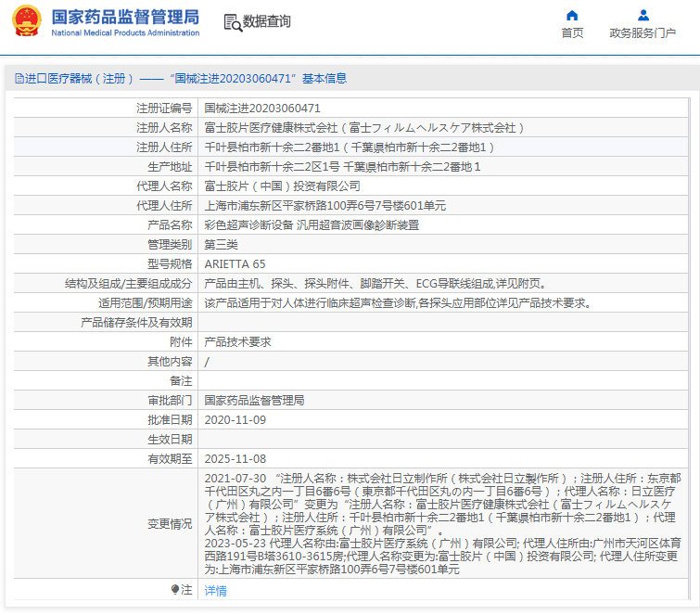This screenshot has height=615, width=700.
Task: Click the 基本信息 page heading
Action: (325, 79)
